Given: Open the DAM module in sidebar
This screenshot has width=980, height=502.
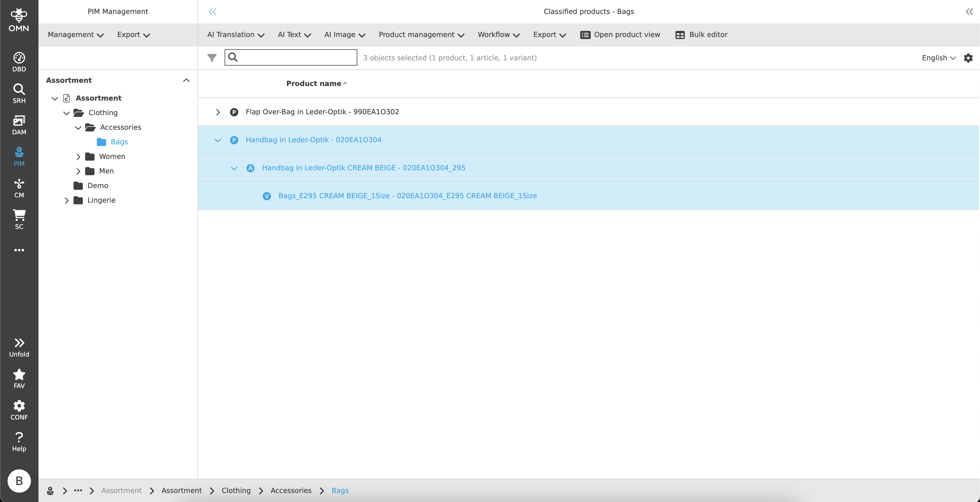Looking at the screenshot, I should click(19, 125).
